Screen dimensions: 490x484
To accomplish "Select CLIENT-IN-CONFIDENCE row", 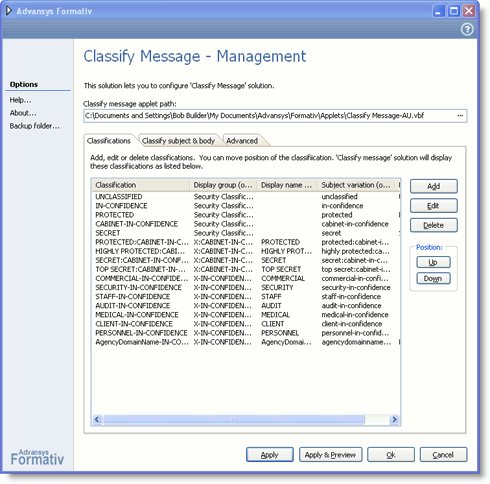I will coord(246,324).
